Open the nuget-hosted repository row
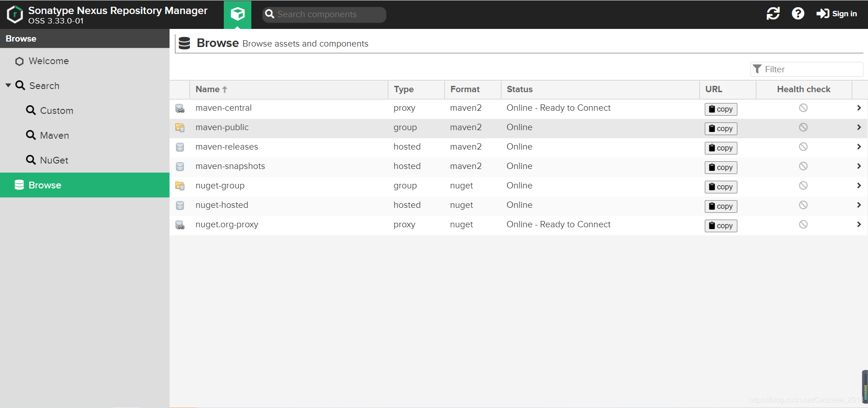 [519, 206]
